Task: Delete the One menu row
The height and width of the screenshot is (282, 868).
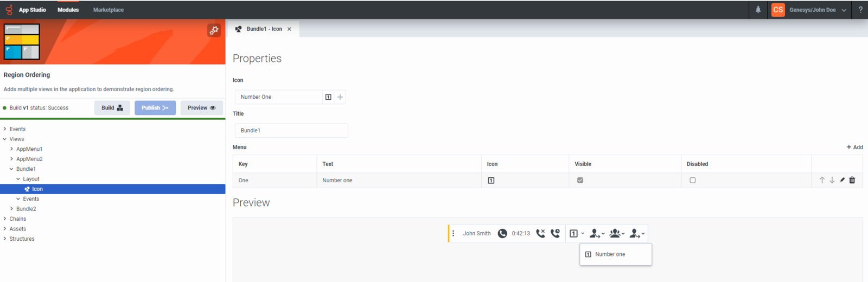Action: click(852, 180)
